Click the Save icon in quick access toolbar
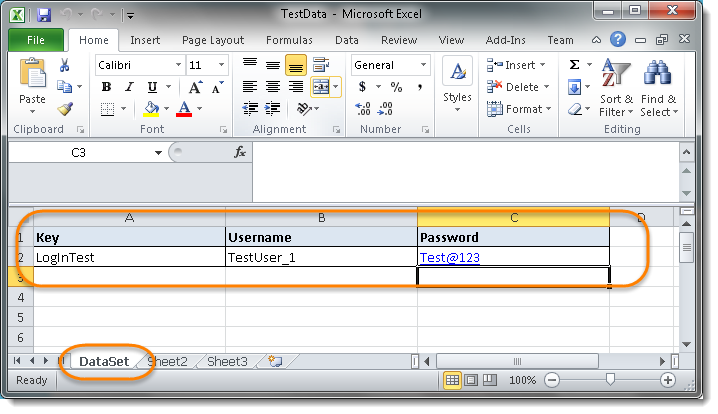Viewport: 718px width, 414px height. (x=44, y=15)
